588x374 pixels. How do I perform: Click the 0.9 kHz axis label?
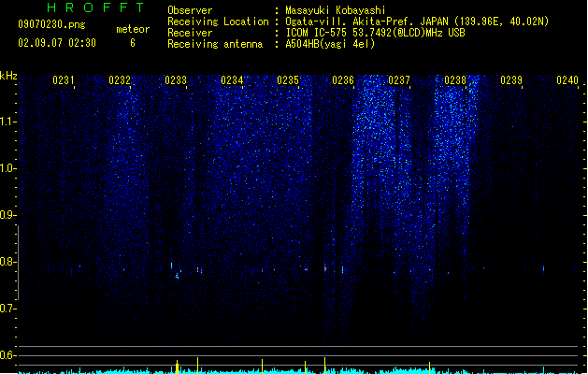pos(7,215)
